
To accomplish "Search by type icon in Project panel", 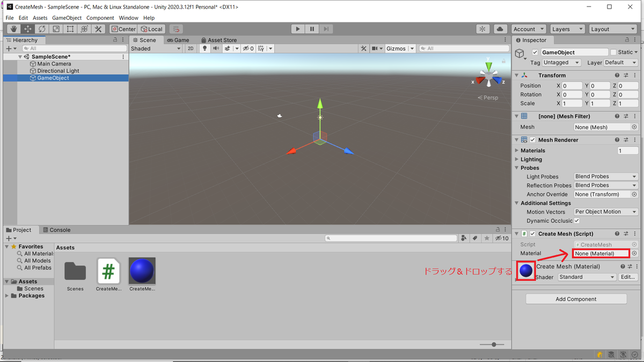I will click(x=464, y=238).
